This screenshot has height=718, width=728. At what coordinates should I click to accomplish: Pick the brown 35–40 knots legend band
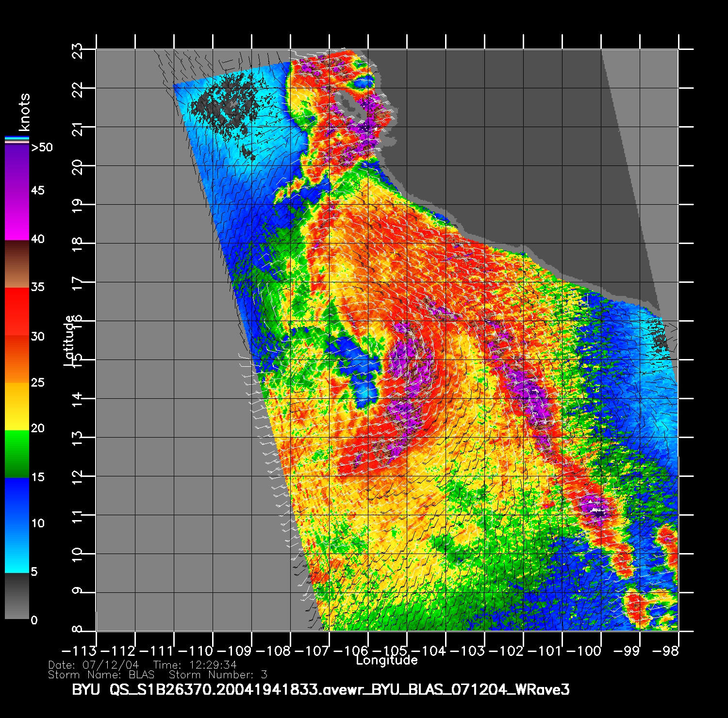pos(17,264)
